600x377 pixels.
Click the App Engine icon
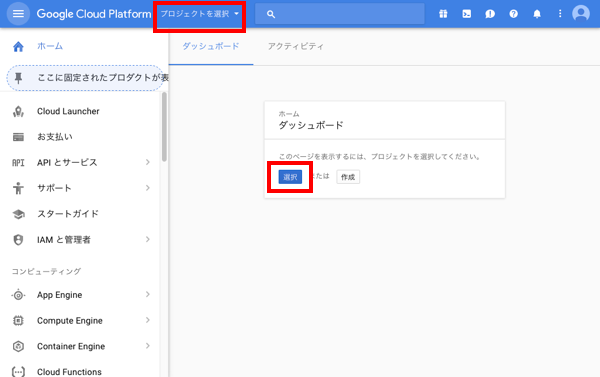coord(18,295)
